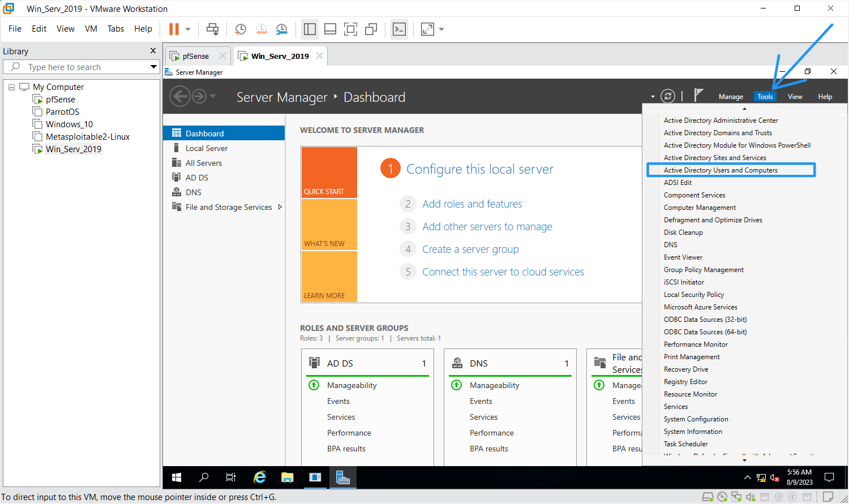Open the Server Manager View menu
Image resolution: width=849 pixels, height=504 pixels.
pos(795,97)
